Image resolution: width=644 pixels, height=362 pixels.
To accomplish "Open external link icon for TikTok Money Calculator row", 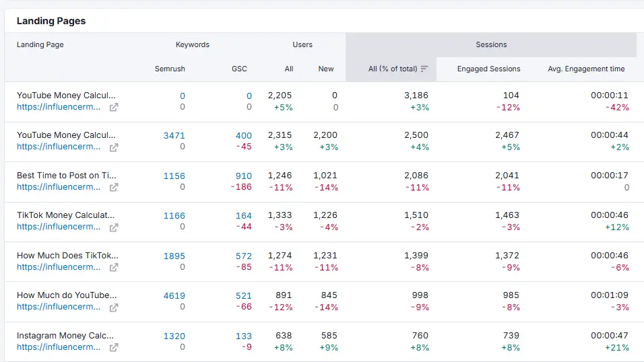I will (x=114, y=227).
